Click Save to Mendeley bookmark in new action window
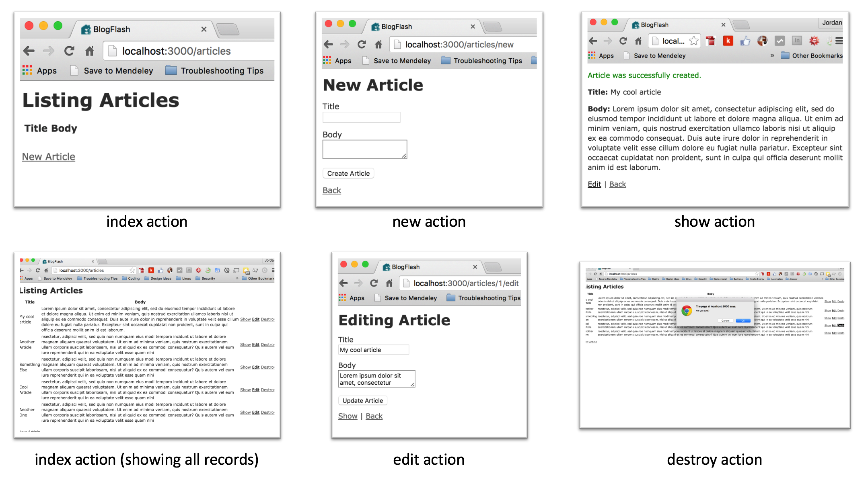 coord(397,61)
